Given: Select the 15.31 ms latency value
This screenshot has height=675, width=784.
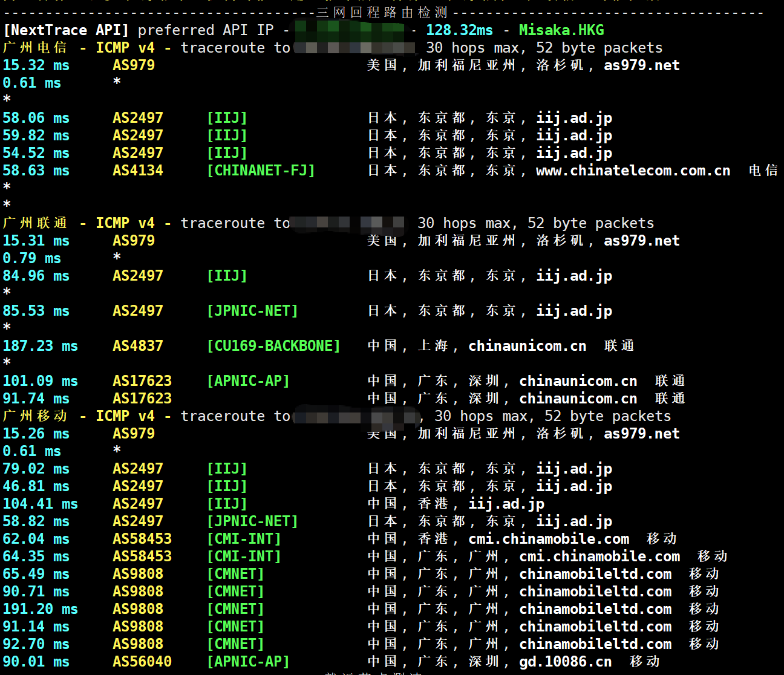Looking at the screenshot, I should (36, 241).
